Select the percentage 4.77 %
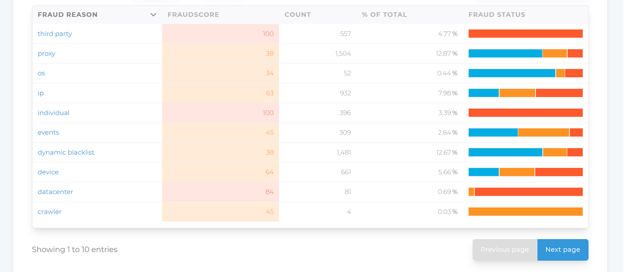The width and height of the screenshot is (644, 272). [x=448, y=34]
